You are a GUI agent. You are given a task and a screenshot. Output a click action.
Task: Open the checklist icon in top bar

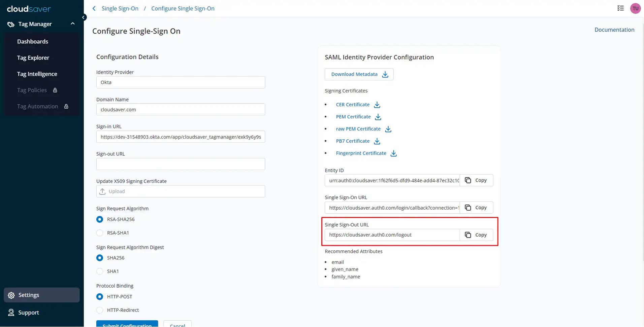click(x=620, y=8)
